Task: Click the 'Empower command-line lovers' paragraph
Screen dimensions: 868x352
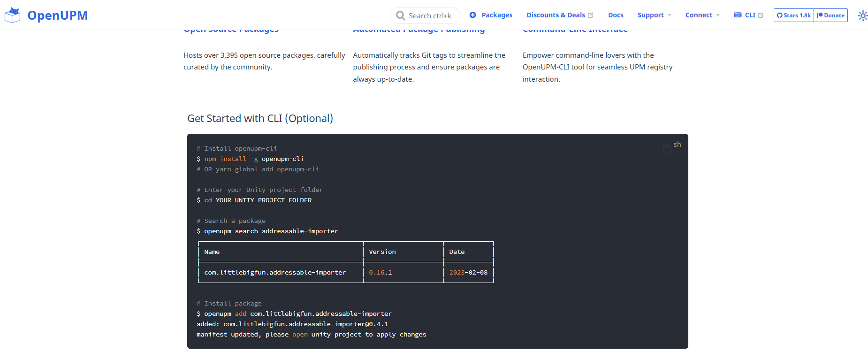Action: pyautogui.click(x=598, y=67)
